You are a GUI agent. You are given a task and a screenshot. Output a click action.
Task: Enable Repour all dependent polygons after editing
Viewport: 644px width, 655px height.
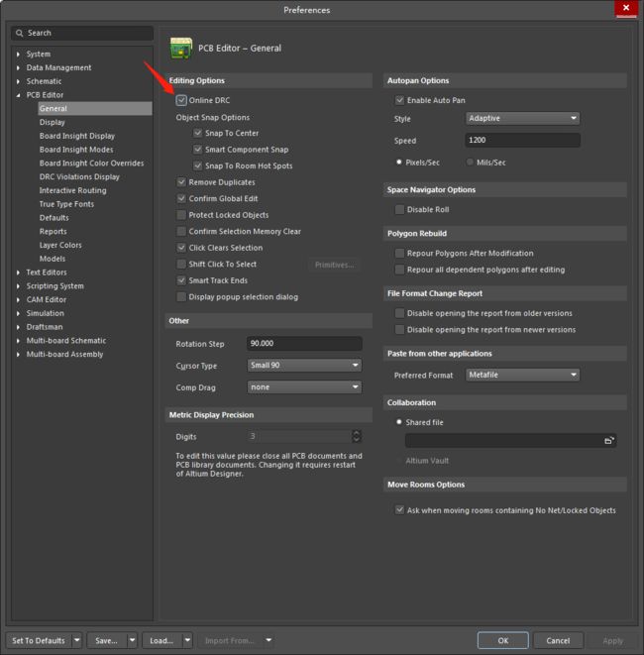[x=399, y=270]
